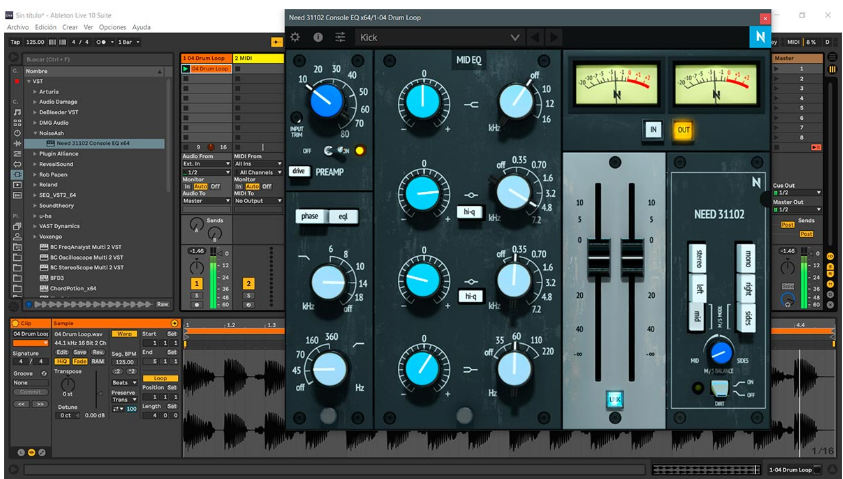
Task: Select the sides mode button
Action: point(746,317)
